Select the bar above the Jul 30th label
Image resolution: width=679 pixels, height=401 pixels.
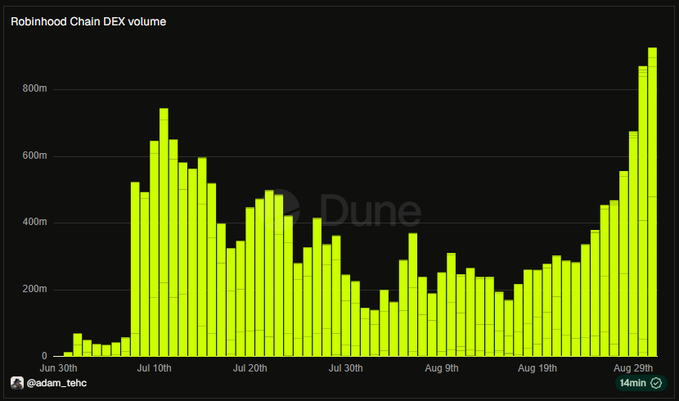(x=346, y=316)
